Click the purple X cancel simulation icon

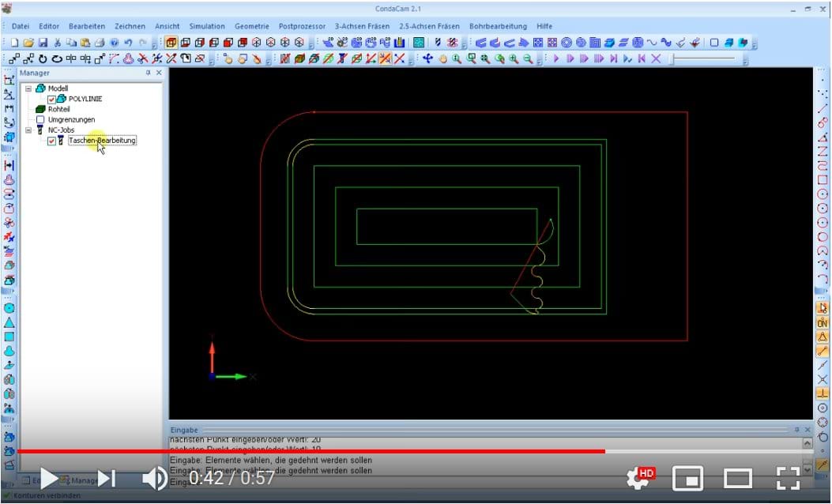point(657,59)
